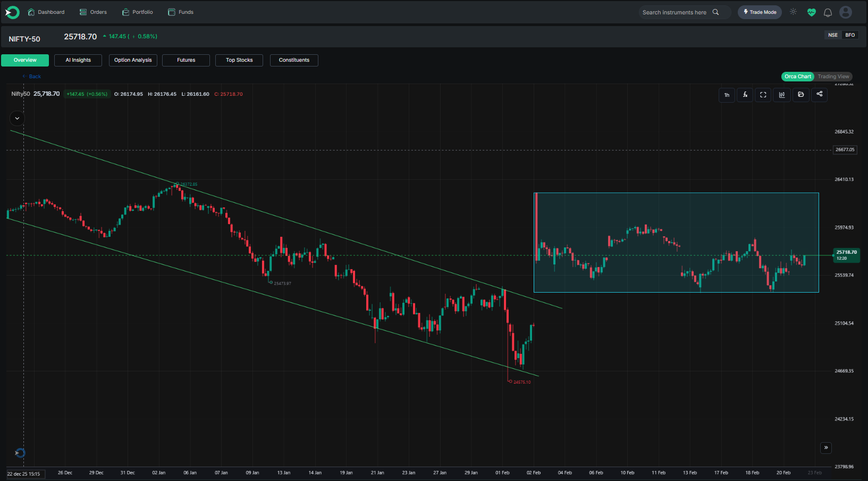Click the green heart health icon
Image resolution: width=868 pixels, height=481 pixels.
click(x=811, y=12)
